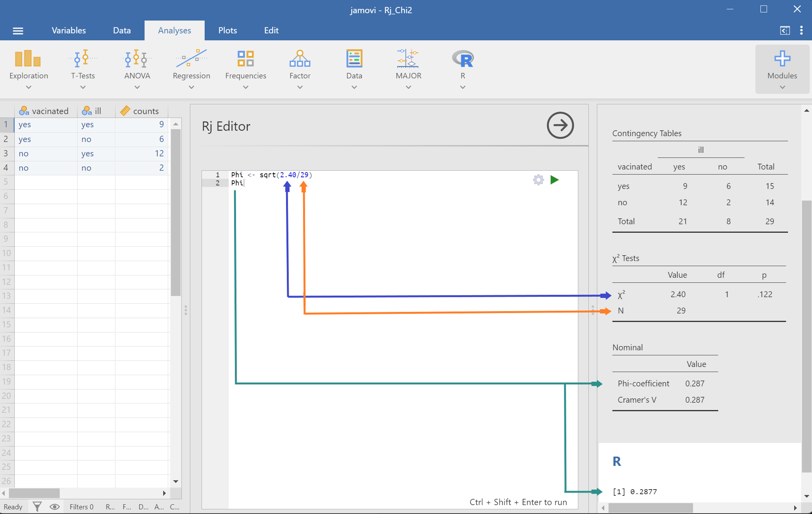Open the Factor analysis icon
The width and height of the screenshot is (812, 514).
(x=300, y=59)
